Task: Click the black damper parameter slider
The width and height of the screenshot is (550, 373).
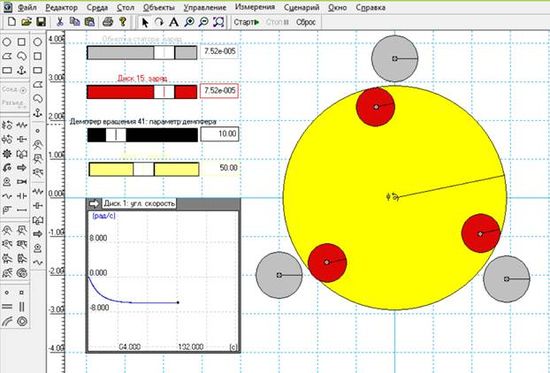Action: [x=142, y=135]
